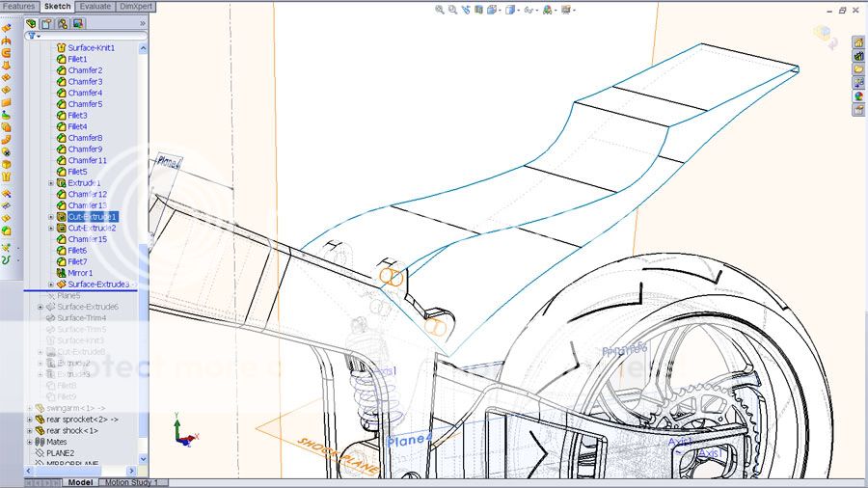Open the Custom Properties task pane icon
The image size is (868, 488).
[x=858, y=109]
